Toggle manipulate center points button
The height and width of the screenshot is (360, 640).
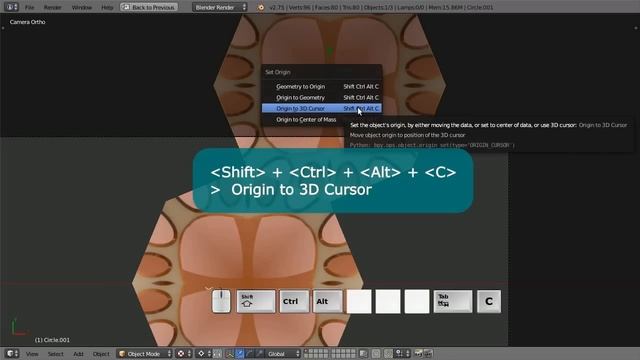point(218,354)
